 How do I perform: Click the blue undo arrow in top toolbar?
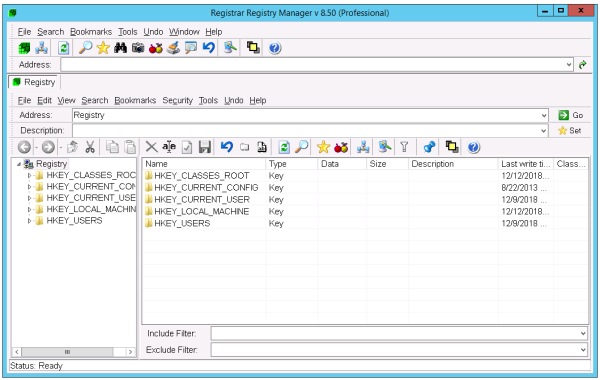209,48
